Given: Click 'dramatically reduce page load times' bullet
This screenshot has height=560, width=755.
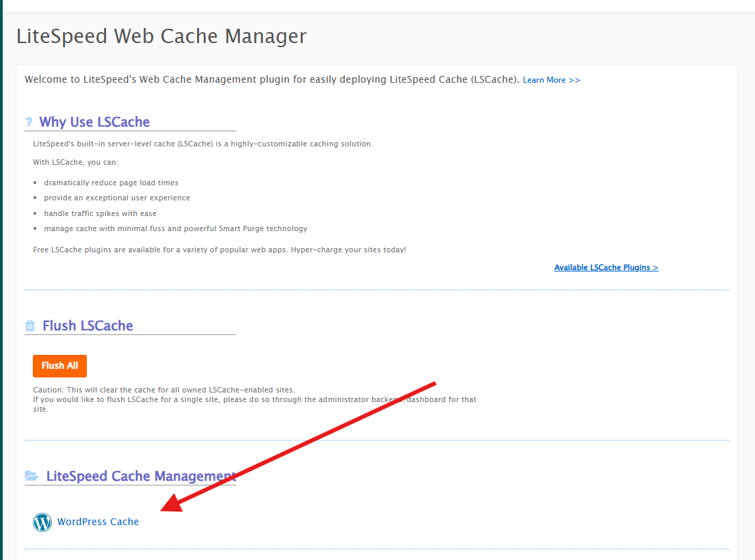Looking at the screenshot, I should pos(111,183).
